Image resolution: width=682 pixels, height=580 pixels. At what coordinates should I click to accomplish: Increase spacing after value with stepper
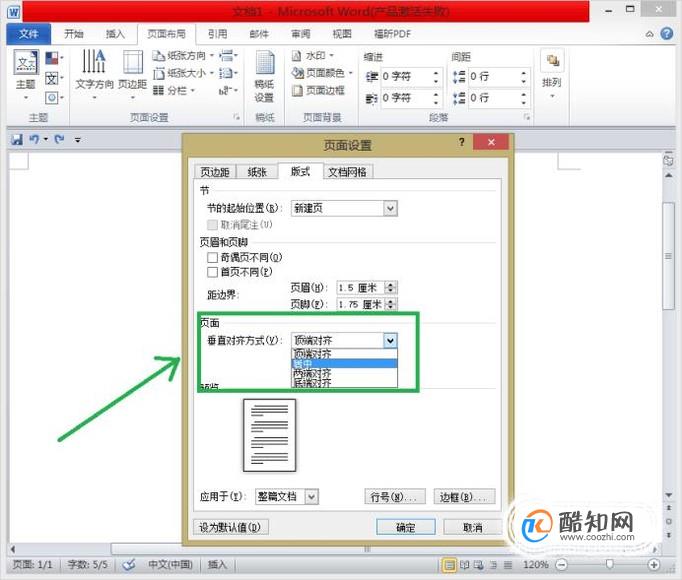point(524,94)
